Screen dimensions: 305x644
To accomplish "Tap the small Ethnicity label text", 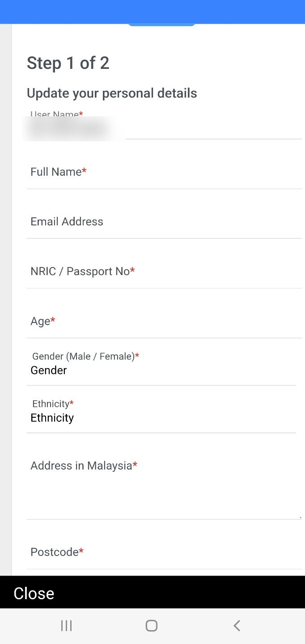I will click(x=51, y=404).
